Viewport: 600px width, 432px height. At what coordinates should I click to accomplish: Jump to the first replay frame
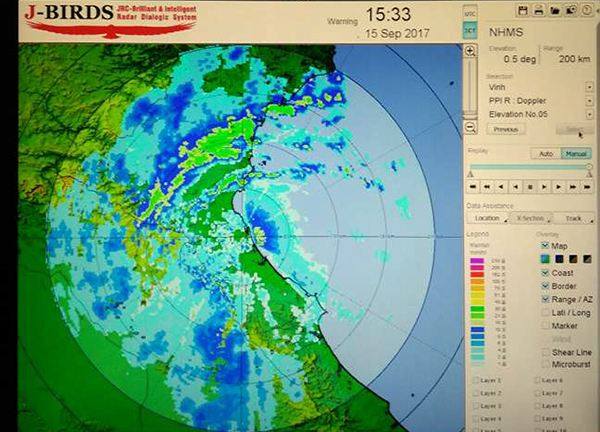pos(473,186)
